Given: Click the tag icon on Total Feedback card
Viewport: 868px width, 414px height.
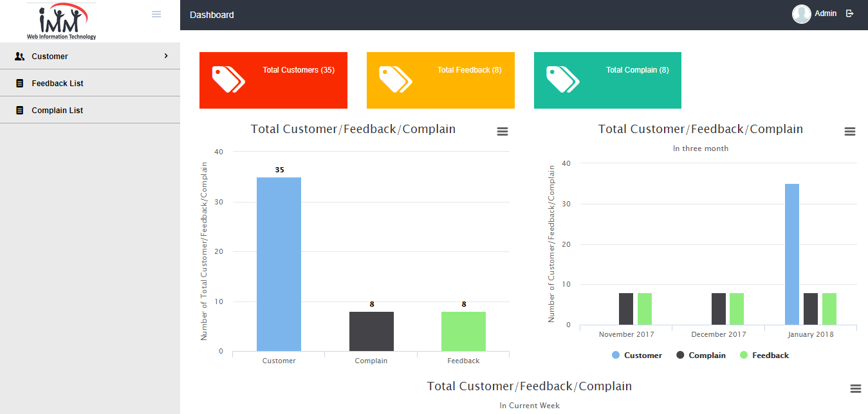Looking at the screenshot, I should 395,80.
